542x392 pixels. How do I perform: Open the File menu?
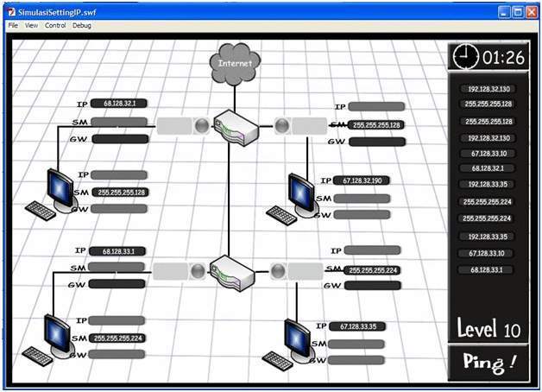coord(13,26)
